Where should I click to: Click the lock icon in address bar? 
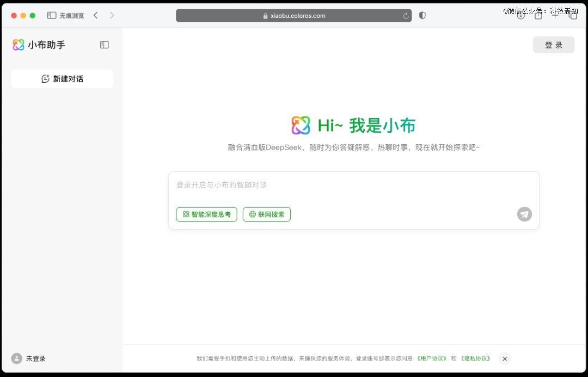pyautogui.click(x=266, y=16)
